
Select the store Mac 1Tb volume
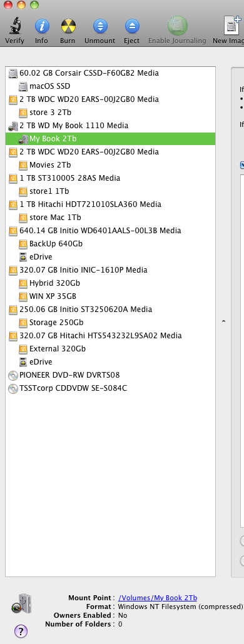(55, 218)
